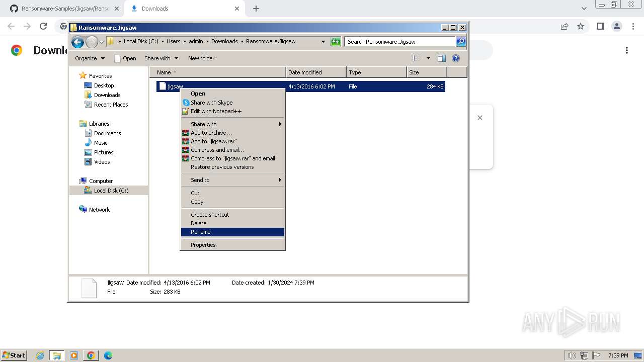Sort by Name column header
The height and width of the screenshot is (362, 644).
[218, 72]
